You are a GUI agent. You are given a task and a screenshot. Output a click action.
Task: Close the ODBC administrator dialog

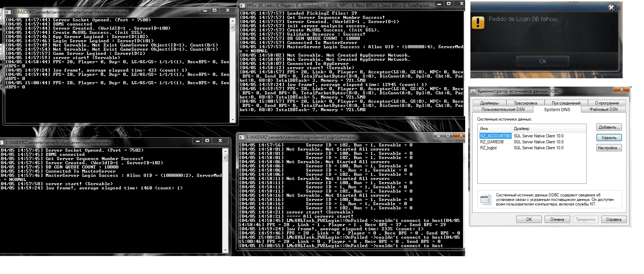coord(622,90)
